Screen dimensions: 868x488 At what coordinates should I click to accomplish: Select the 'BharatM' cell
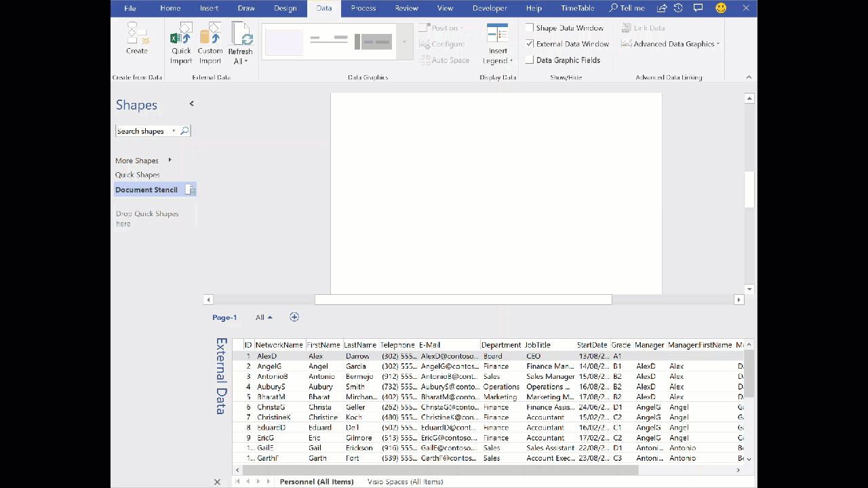[279, 397]
